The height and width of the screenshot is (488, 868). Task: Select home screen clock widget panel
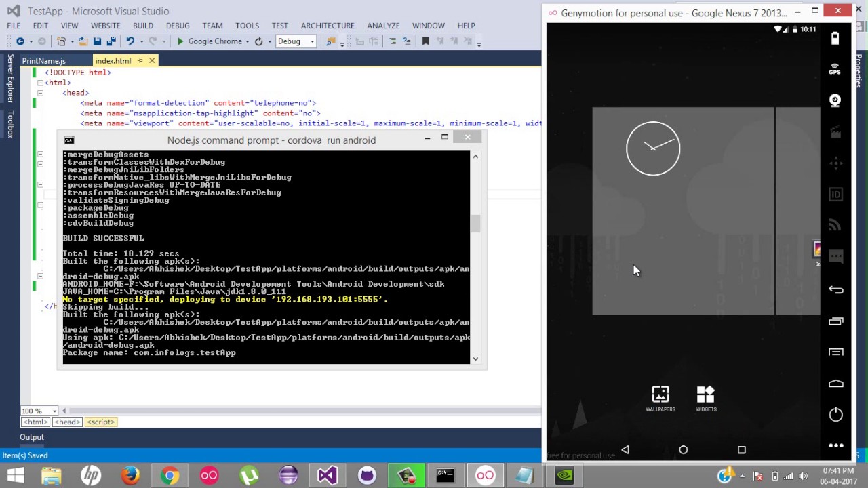pyautogui.click(x=683, y=211)
